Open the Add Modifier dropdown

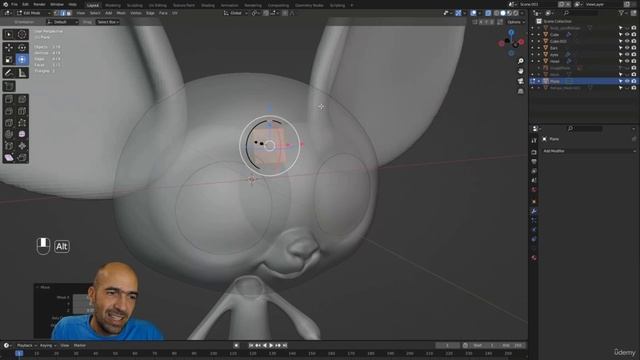click(589, 151)
